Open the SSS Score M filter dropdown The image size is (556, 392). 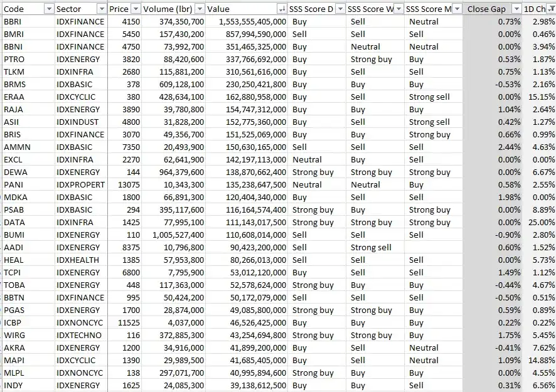457,9
